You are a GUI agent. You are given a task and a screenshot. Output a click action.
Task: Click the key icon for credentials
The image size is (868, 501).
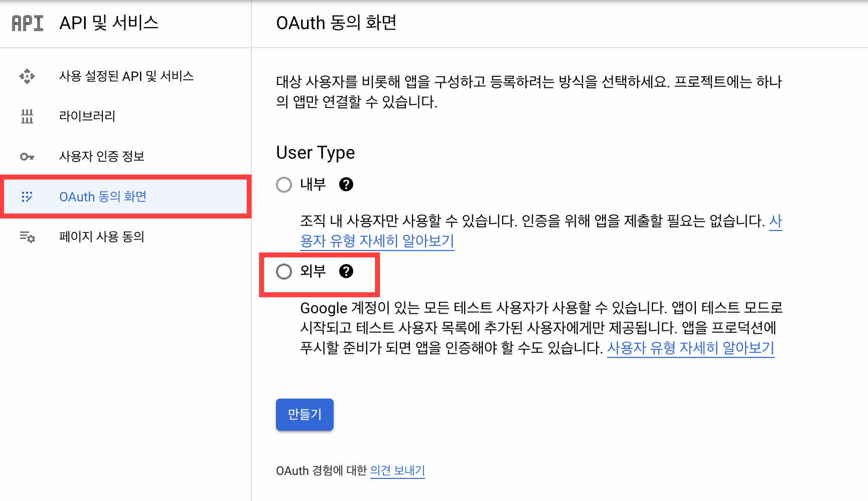coord(27,157)
